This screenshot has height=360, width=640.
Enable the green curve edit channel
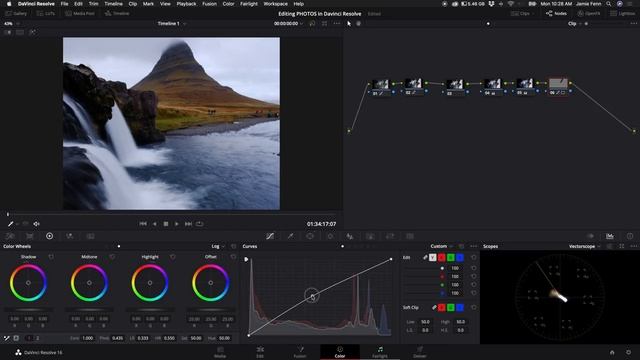point(451,258)
